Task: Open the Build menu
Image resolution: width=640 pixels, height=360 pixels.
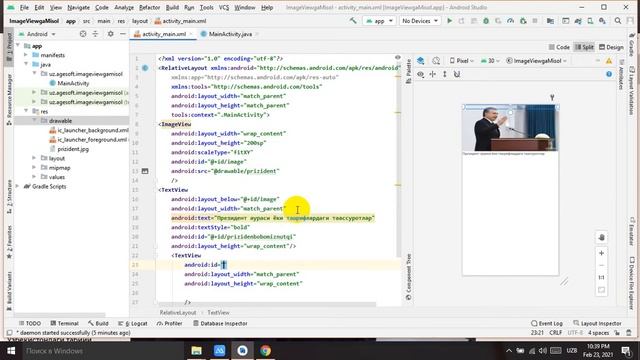Action: pyautogui.click(x=172, y=7)
